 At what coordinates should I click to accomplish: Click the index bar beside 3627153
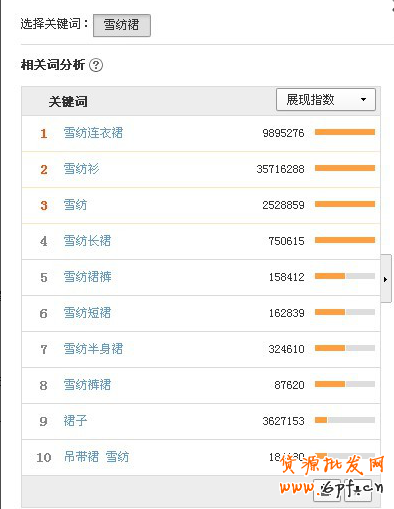(x=345, y=420)
